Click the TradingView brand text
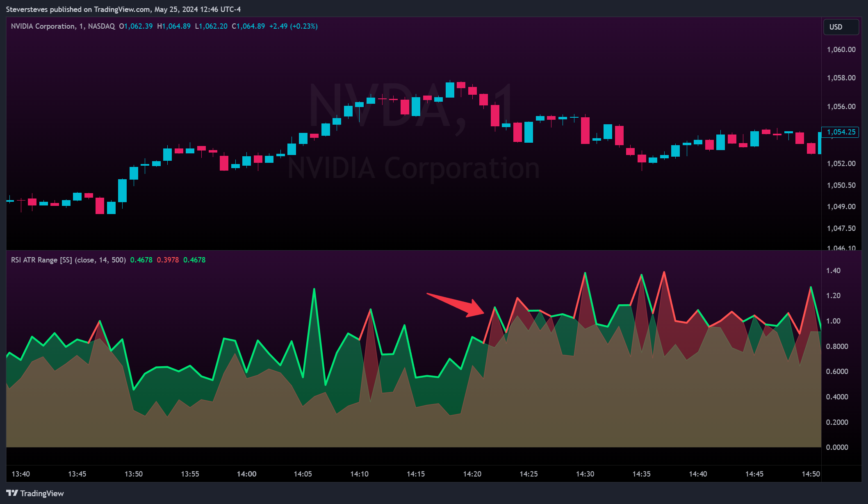The image size is (868, 504). 42,493
